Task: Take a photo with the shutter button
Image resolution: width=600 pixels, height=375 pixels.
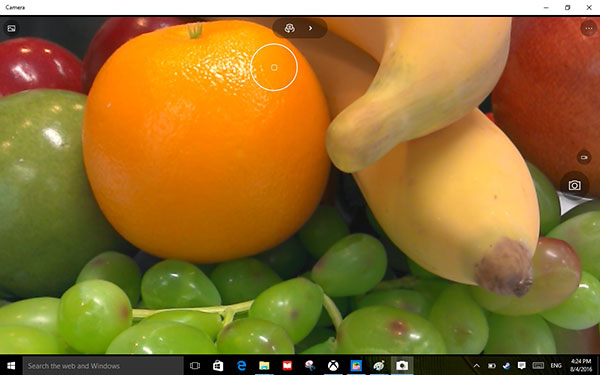Action: click(574, 186)
